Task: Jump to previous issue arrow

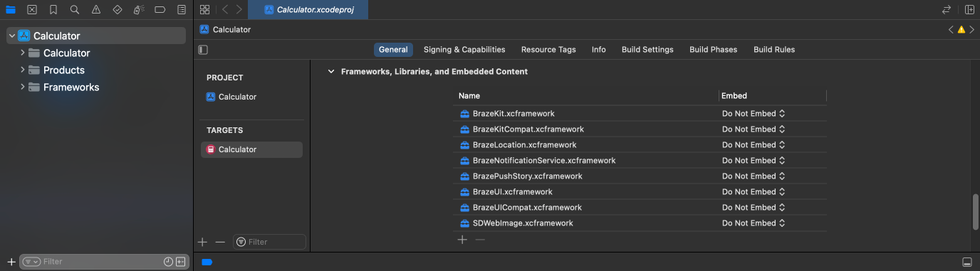Action: [951, 30]
